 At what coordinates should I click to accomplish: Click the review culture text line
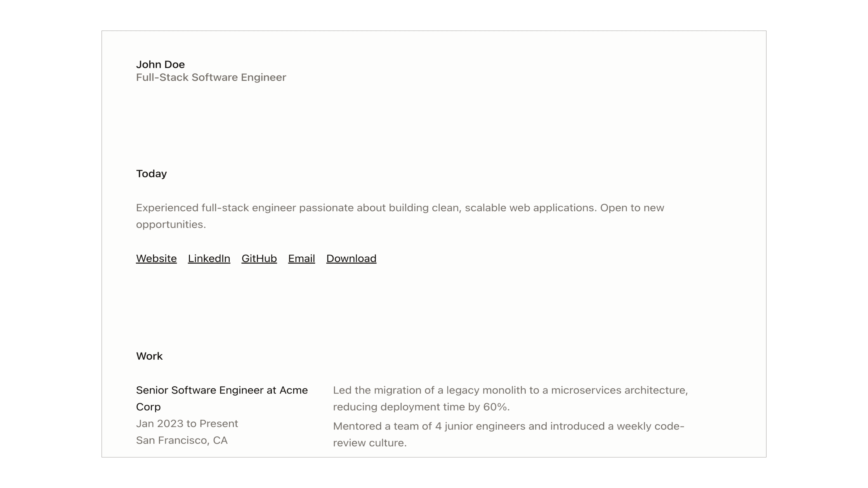coord(370,443)
